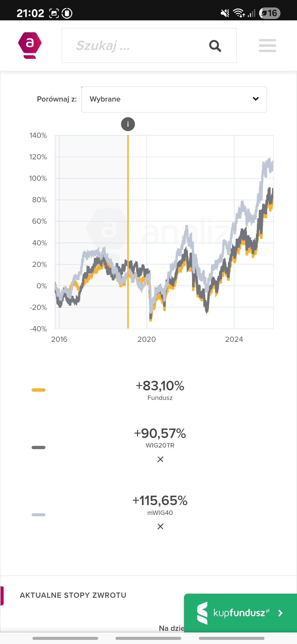Tap the +83,10% Fundusz value
The width and height of the screenshot is (297, 644).
pos(160,386)
